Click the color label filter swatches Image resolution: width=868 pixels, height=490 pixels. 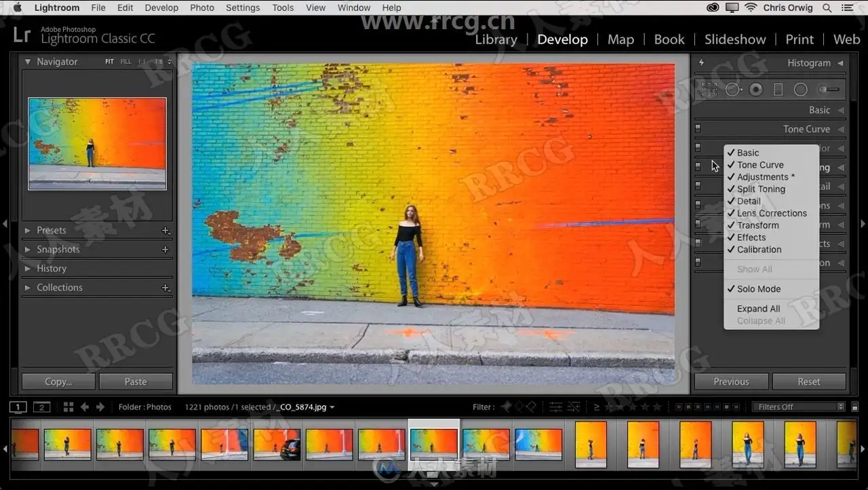pyautogui.click(x=708, y=407)
